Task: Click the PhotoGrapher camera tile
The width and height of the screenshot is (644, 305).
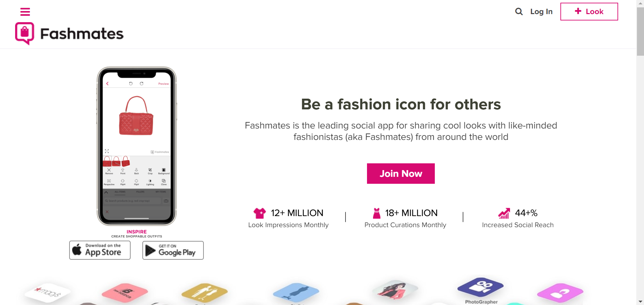Action: (x=480, y=287)
